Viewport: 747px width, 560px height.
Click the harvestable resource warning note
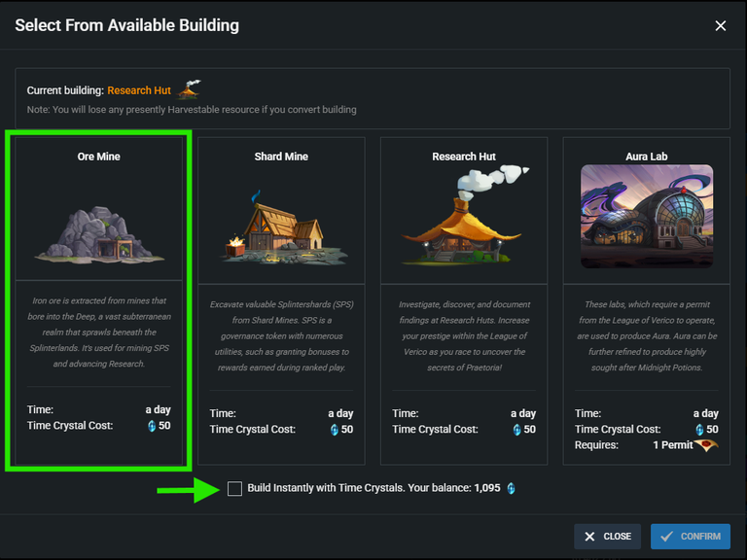click(192, 110)
